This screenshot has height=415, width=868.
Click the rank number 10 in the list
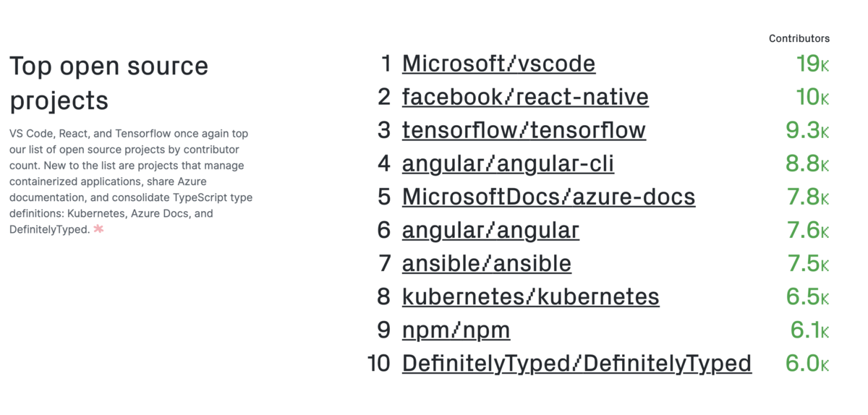[379, 363]
